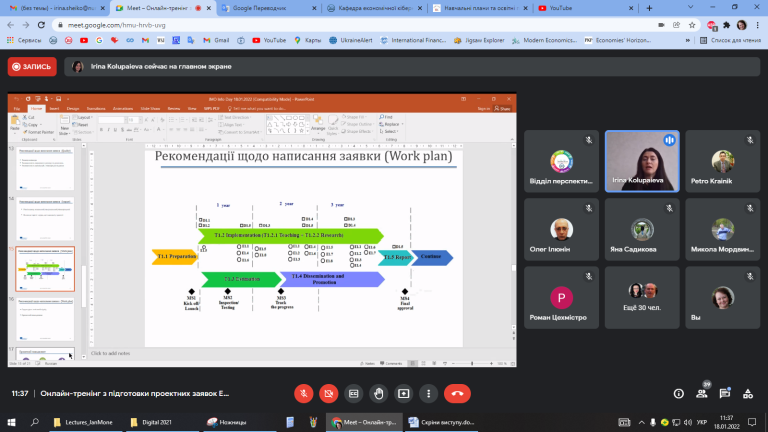Turn on camera in Meet controls
This screenshot has height=432, width=768.
[x=329, y=394]
